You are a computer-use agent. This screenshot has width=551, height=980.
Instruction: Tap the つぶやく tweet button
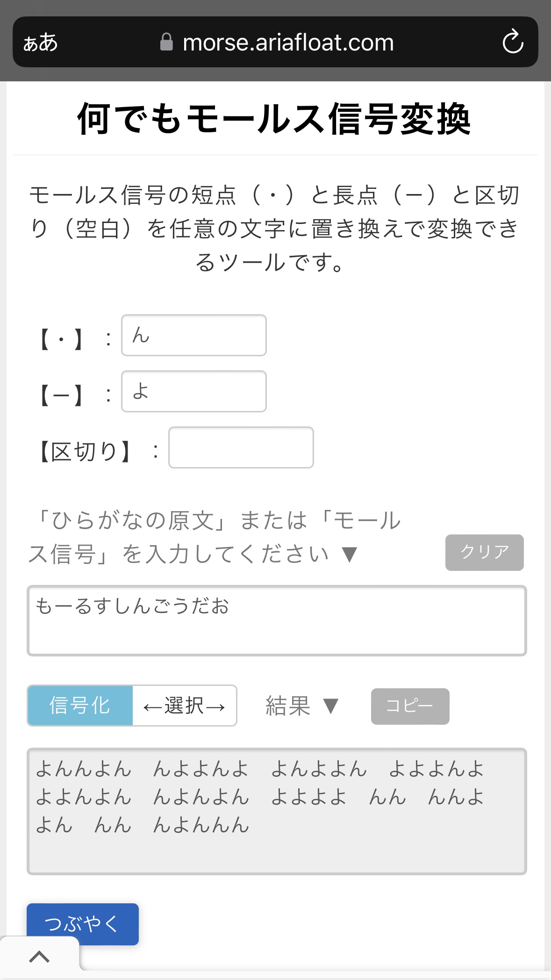83,923
